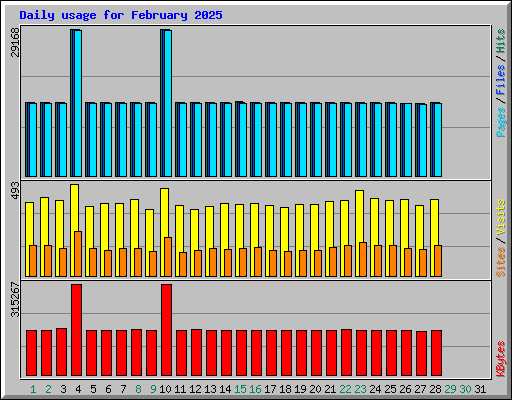512x400 pixels.
Task: Click the yellow visits bar for day 23
Action: click(x=359, y=233)
